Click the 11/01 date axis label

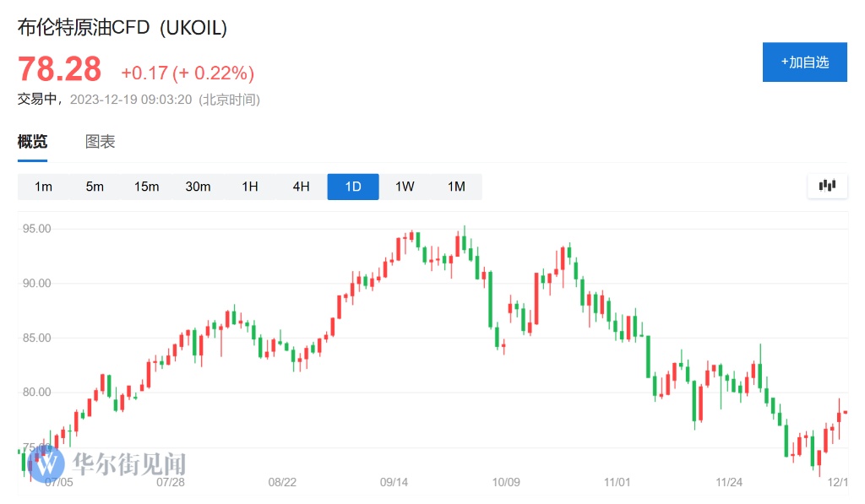click(617, 482)
